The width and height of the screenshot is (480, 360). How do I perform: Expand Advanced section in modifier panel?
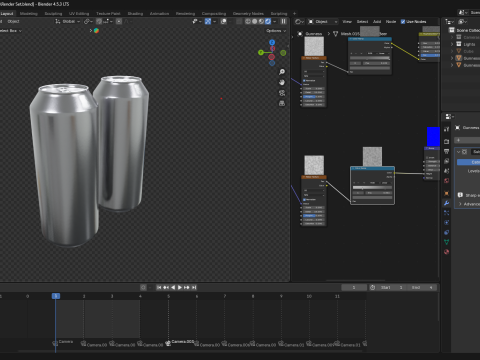pos(460,204)
